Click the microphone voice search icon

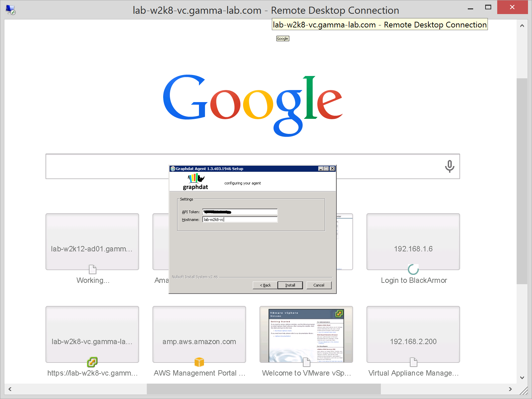tap(449, 166)
